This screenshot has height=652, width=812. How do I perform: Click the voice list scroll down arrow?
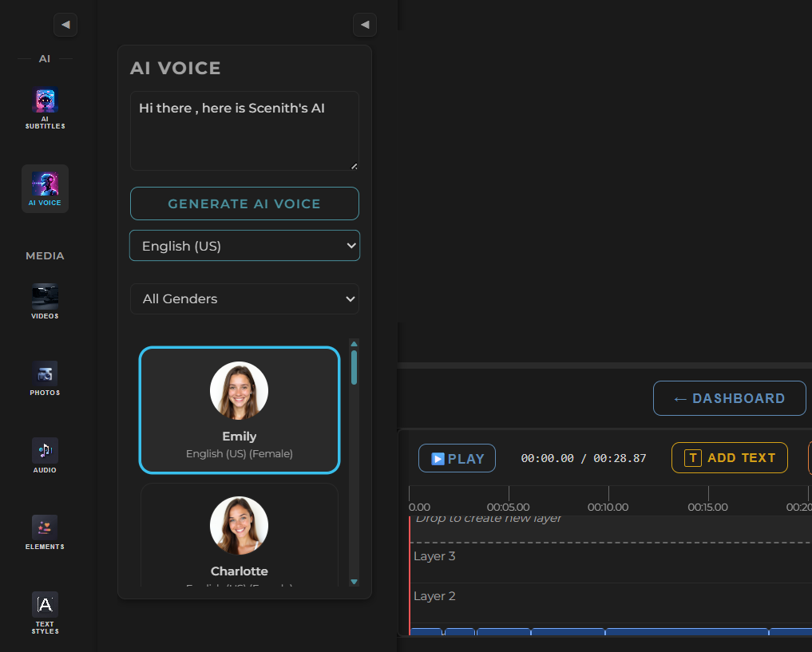point(355,582)
